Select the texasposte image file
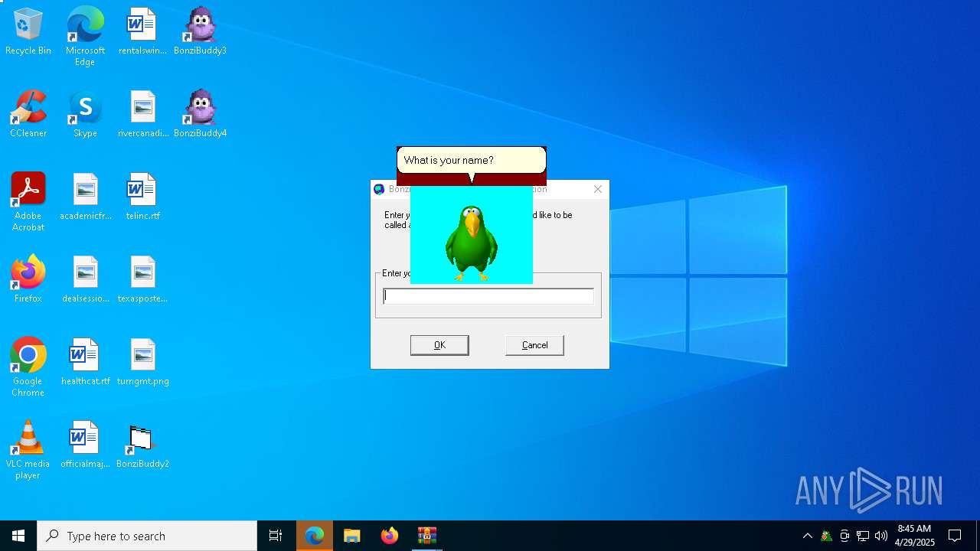Viewport: 980px width, 551px height. pyautogui.click(x=142, y=280)
